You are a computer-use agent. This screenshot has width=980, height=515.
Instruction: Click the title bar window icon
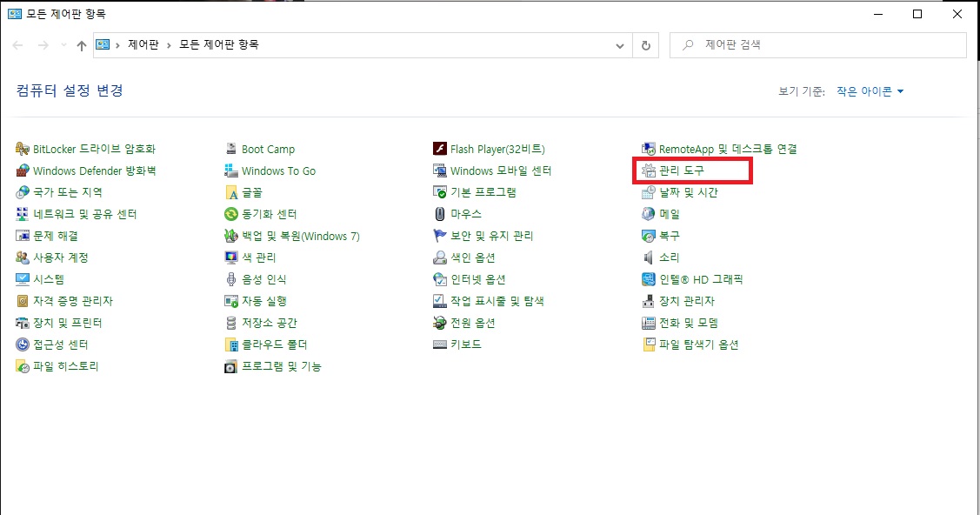[15, 14]
